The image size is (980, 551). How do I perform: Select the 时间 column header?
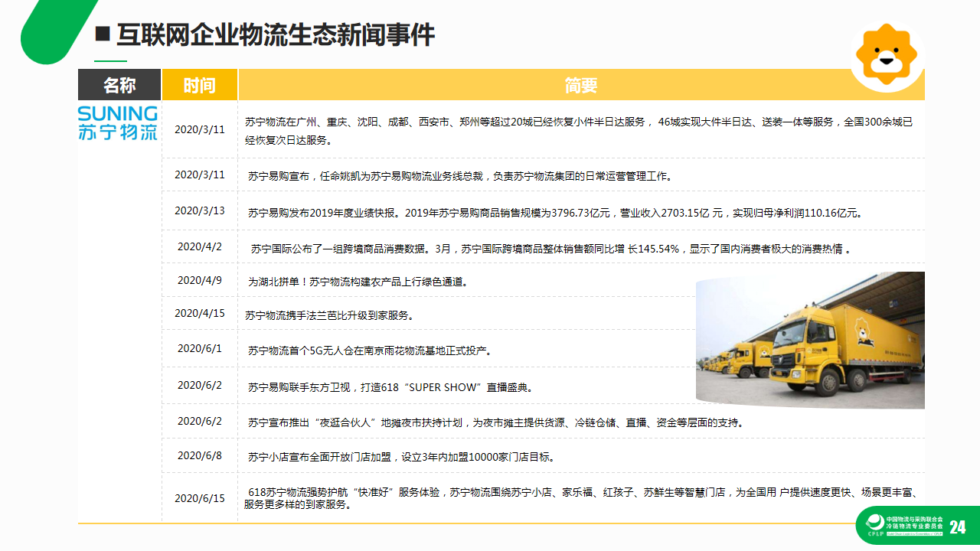pyautogui.click(x=199, y=85)
